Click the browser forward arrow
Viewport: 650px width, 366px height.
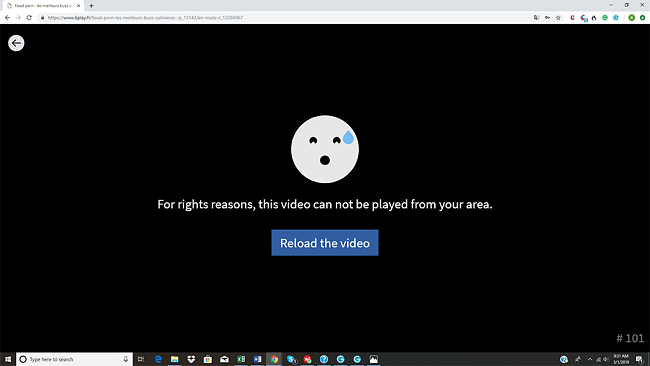18,17
